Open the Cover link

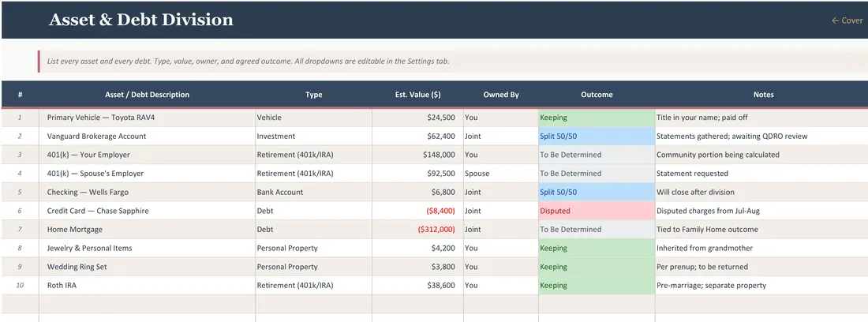(x=847, y=21)
